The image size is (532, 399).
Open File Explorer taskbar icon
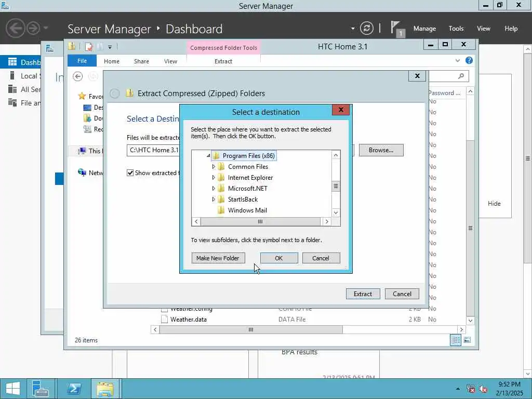(105, 389)
